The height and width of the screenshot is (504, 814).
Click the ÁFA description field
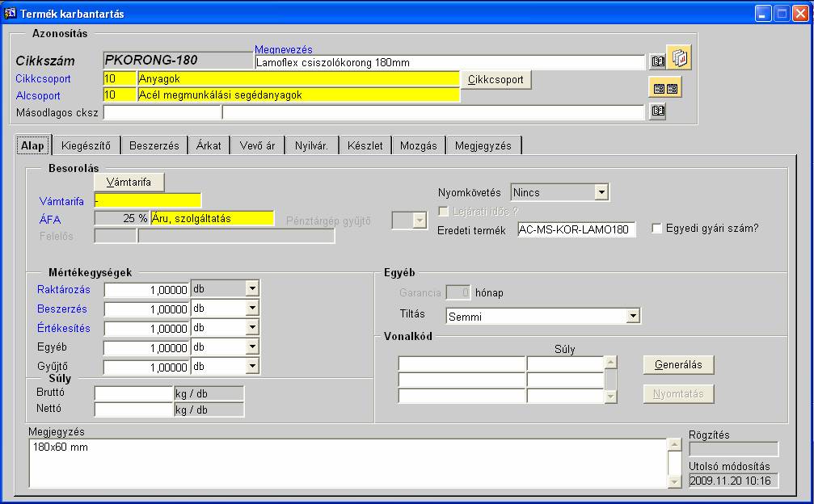coord(212,218)
